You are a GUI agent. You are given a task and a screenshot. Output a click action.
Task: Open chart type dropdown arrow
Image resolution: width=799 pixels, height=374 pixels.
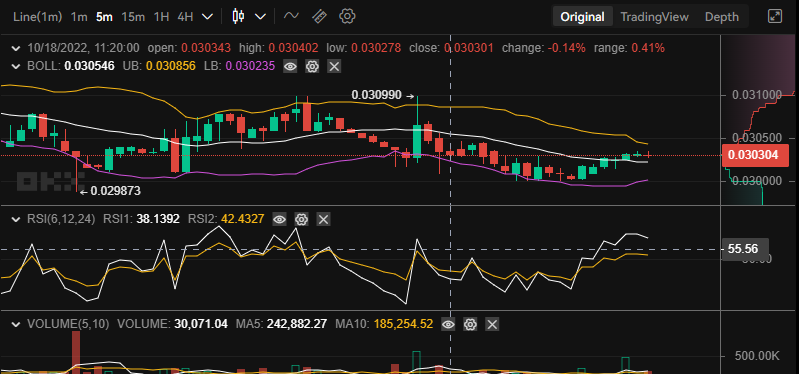click(260, 17)
